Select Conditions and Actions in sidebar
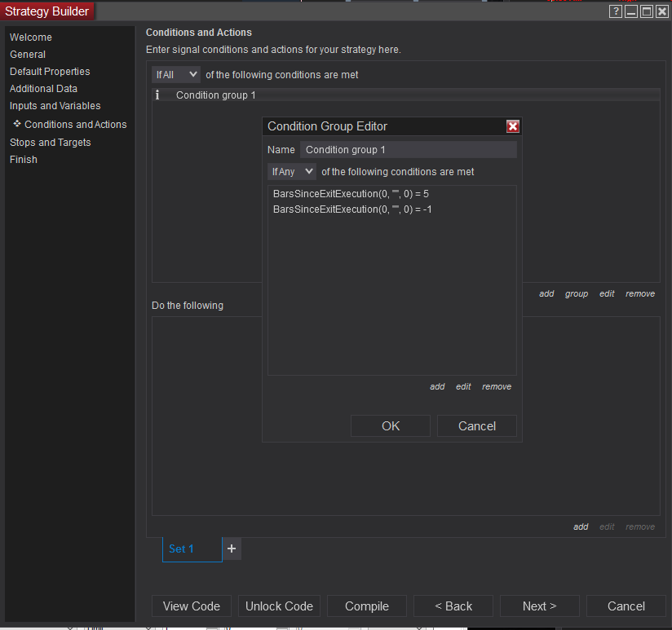The width and height of the screenshot is (672, 630). click(75, 125)
